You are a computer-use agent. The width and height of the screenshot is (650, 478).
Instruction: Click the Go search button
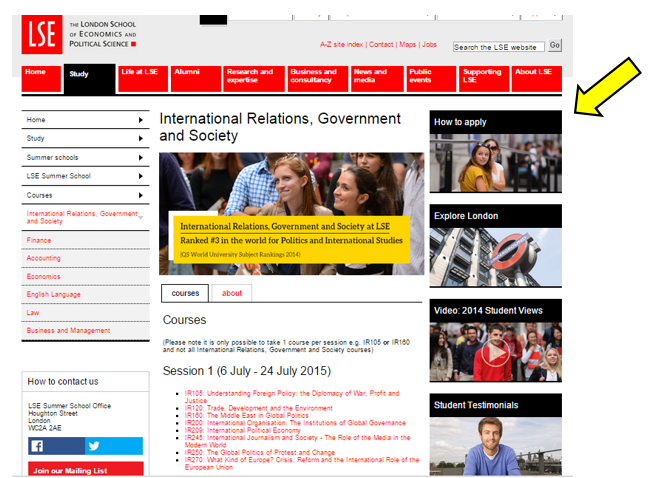coord(555,45)
